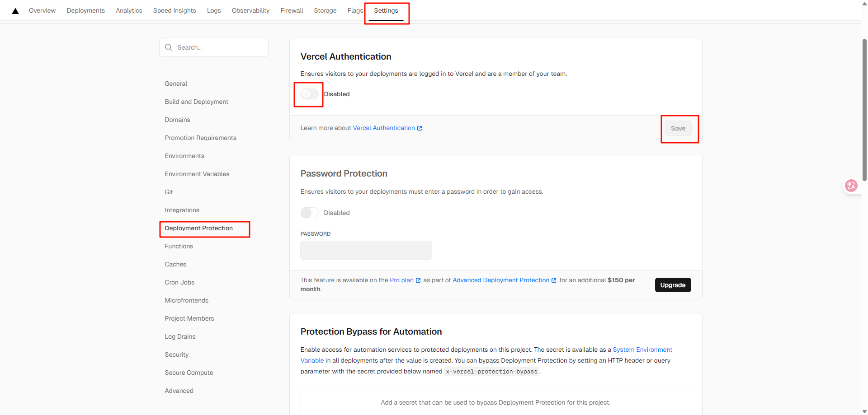This screenshot has width=868, height=415.
Task: Open Secure Compute settings
Action: [189, 373]
